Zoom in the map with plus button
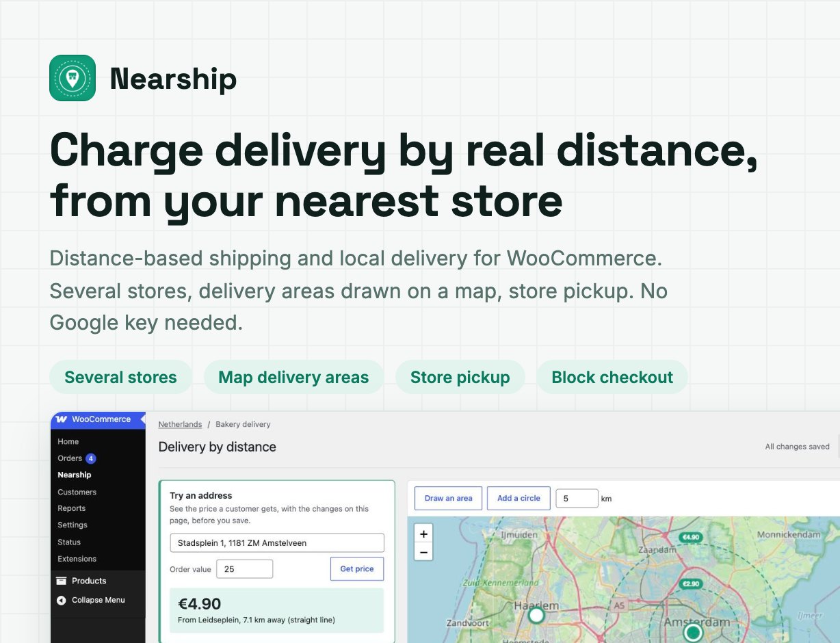 tap(423, 534)
